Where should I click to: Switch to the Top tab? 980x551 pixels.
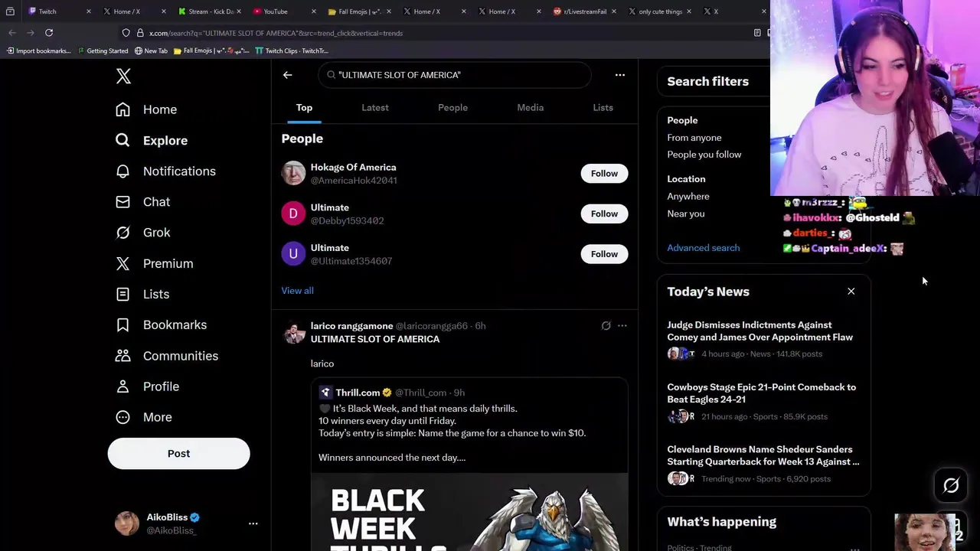[304, 108]
